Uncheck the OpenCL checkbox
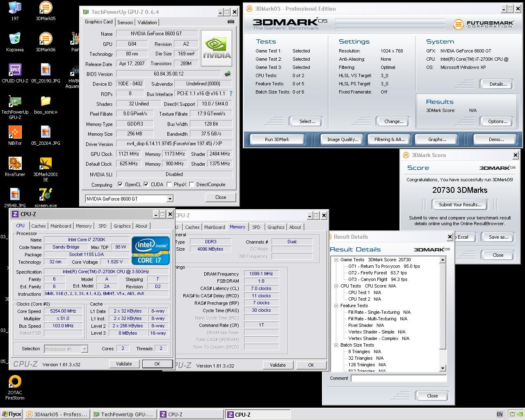Screen dimensions: 525x420 [x=120, y=185]
